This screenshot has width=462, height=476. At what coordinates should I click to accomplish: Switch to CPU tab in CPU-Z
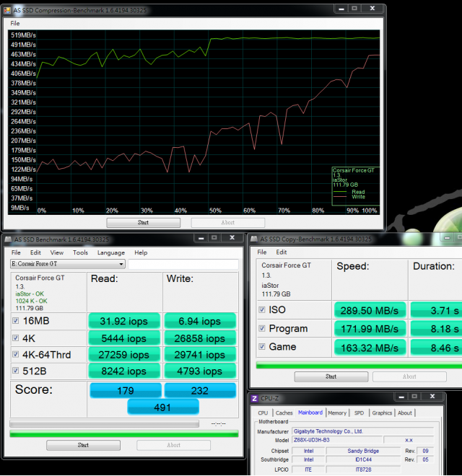pos(263,413)
